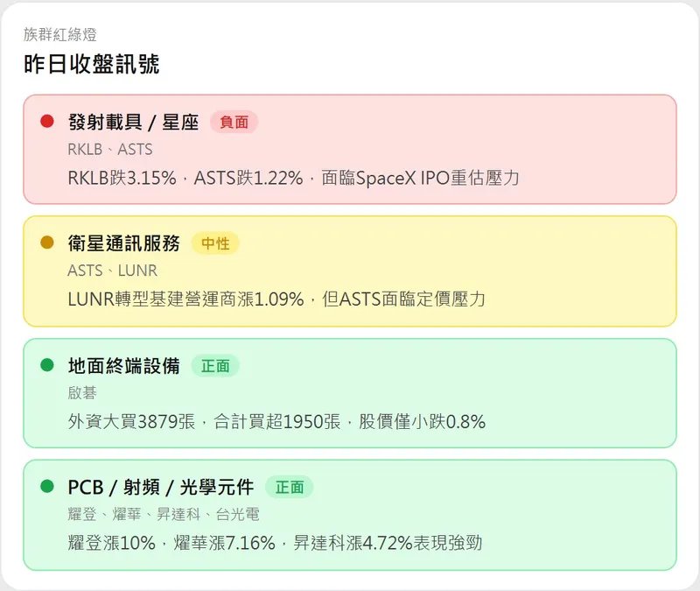The height and width of the screenshot is (591, 700).
Task: Click the 昨日收盤訊號 heading
Action: (91, 64)
